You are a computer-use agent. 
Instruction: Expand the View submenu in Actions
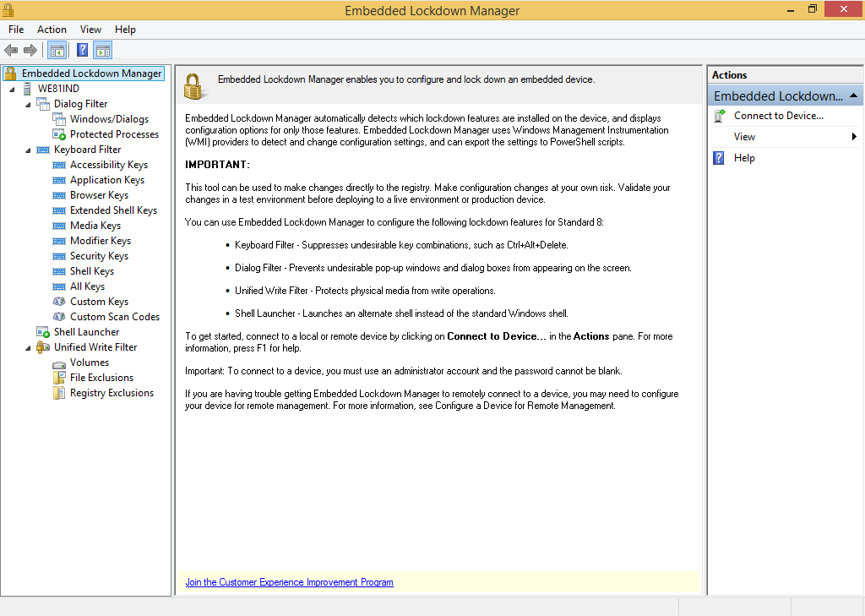[x=855, y=136]
